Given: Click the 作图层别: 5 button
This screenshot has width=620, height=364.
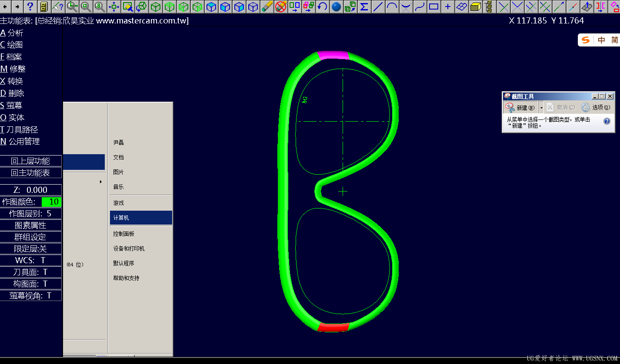Looking at the screenshot, I should 30,213.
